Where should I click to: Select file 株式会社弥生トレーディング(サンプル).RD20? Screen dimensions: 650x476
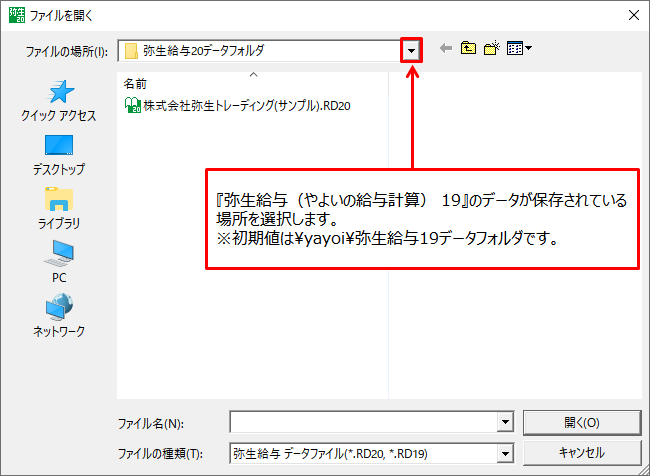238,106
